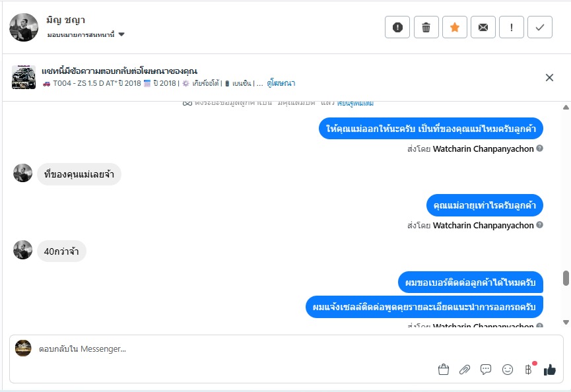
Task: Open saved replies speech bubble icon
Action: coord(486,370)
